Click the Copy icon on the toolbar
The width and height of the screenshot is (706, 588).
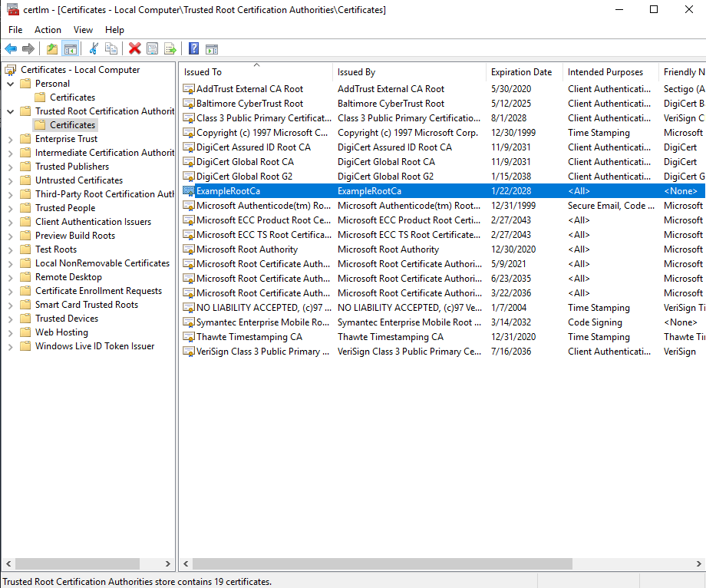112,48
